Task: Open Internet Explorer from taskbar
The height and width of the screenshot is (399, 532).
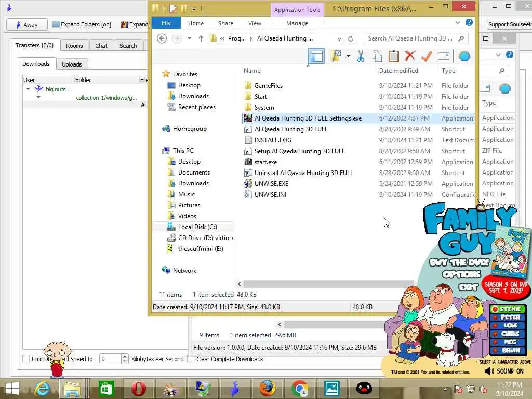Action: (42, 389)
